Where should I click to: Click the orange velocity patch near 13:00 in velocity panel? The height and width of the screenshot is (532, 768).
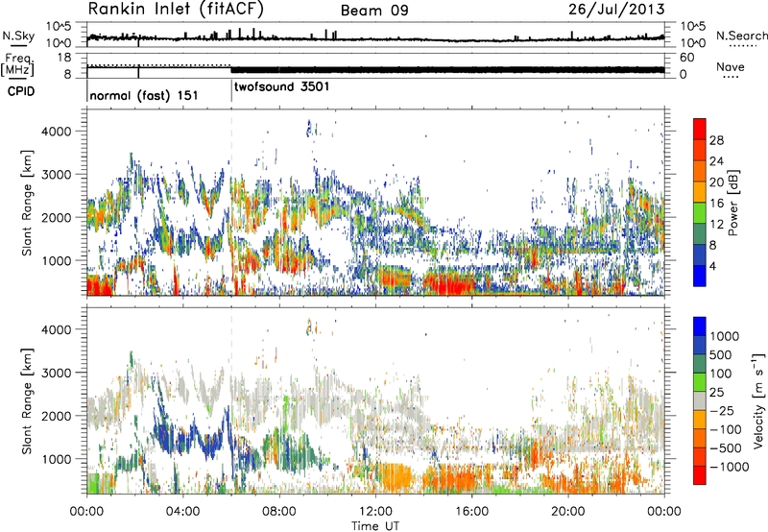pos(396,476)
